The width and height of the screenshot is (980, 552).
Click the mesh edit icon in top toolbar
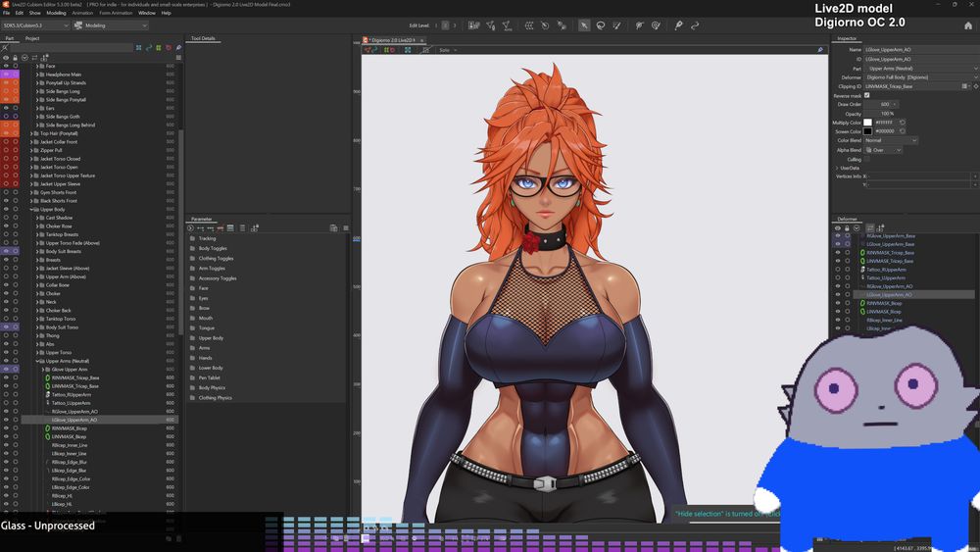[491, 25]
